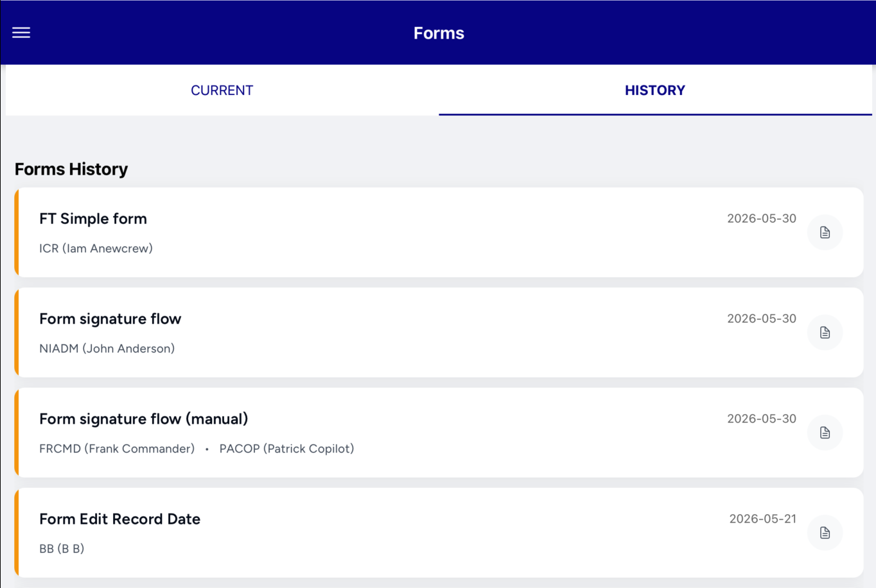
Task: Select FRCMD (Frank Commander) signer label
Action: pos(117,449)
